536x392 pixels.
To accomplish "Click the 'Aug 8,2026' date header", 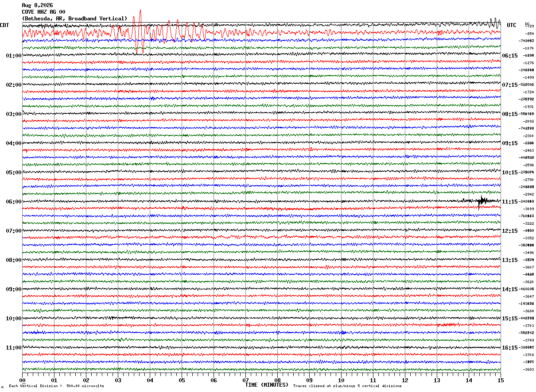I will coord(37,5).
